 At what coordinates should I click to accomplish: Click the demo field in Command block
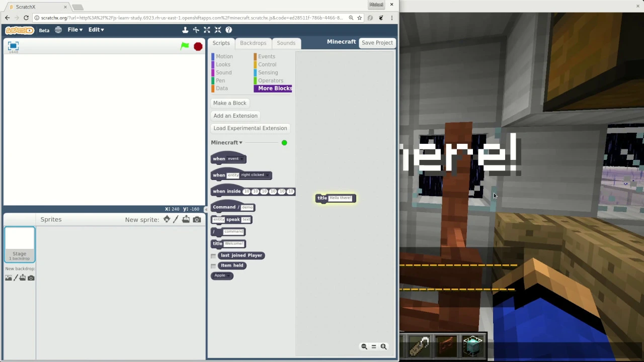tap(247, 207)
